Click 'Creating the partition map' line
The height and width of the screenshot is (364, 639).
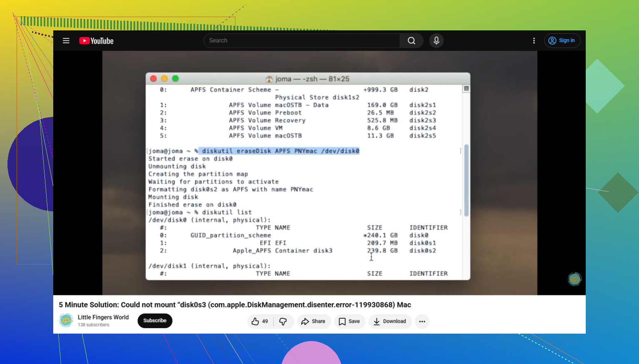(198, 174)
